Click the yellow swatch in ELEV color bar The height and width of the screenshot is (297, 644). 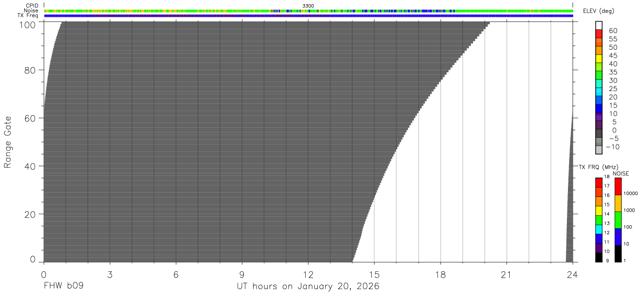pos(599,58)
